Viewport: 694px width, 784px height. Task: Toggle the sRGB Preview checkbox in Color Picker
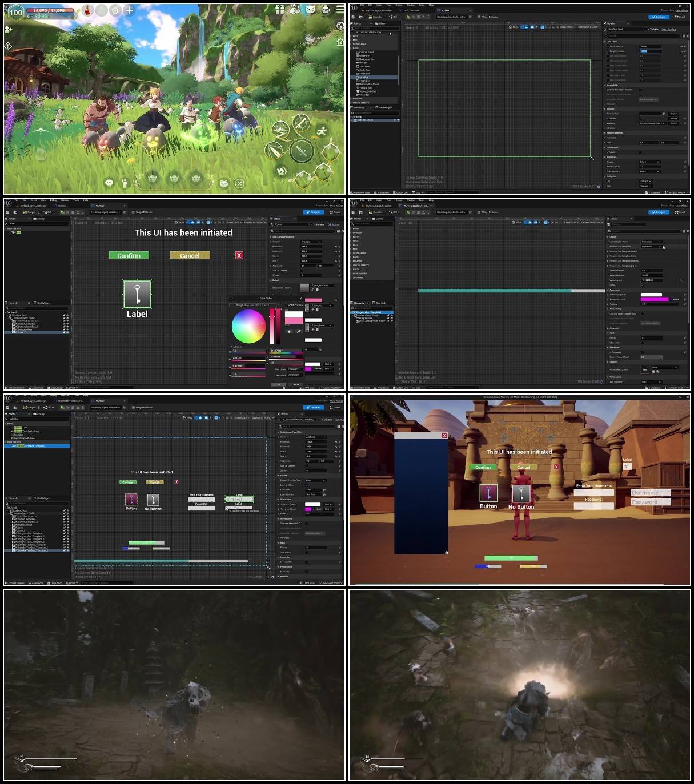pyautogui.click(x=286, y=305)
